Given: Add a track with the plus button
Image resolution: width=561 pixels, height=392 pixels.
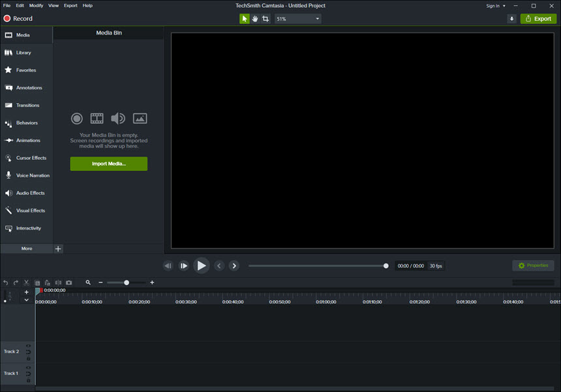Looking at the screenshot, I should (x=27, y=292).
